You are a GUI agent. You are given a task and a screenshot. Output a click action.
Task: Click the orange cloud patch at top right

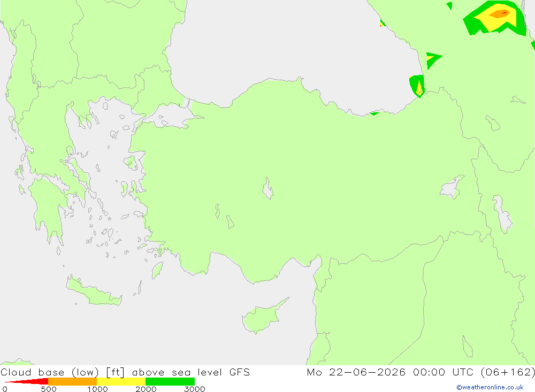pyautogui.click(x=499, y=14)
